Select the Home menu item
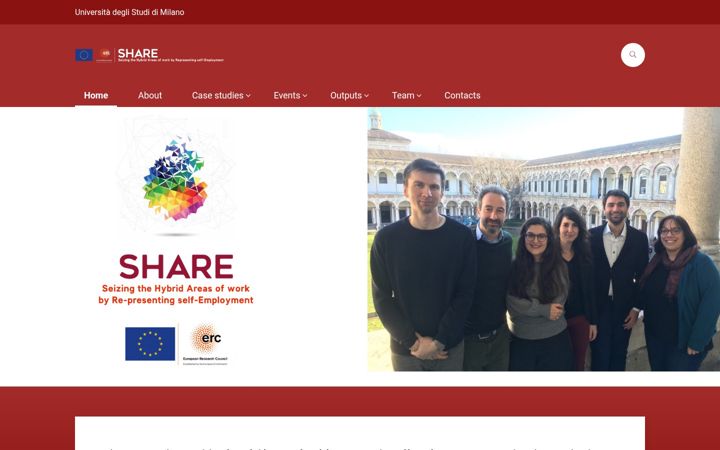Screen dimensions: 720x450 point(96,96)
